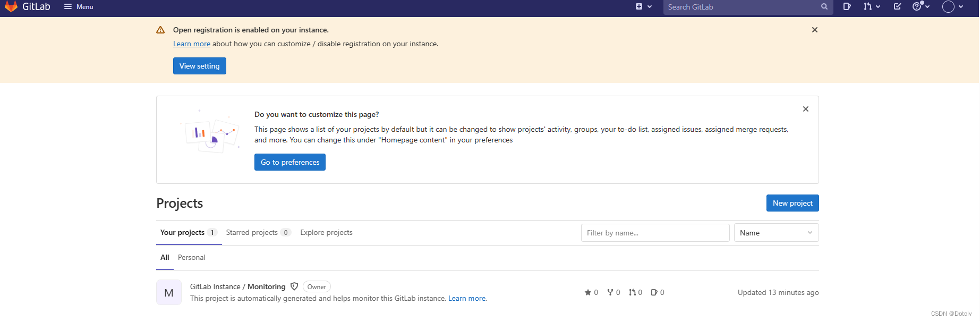Viewport: 980px width, 321px height.
Task: Click the Filter by name field
Action: pyautogui.click(x=655, y=233)
